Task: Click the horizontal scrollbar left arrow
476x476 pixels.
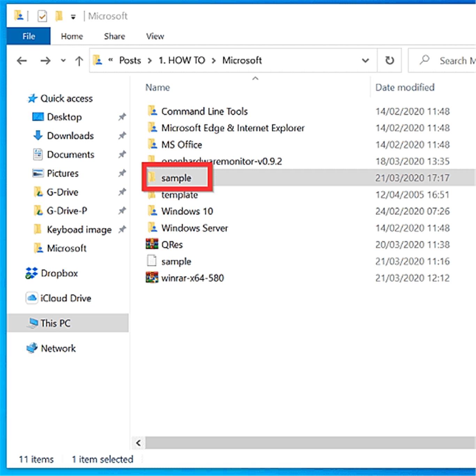Action: [138, 443]
